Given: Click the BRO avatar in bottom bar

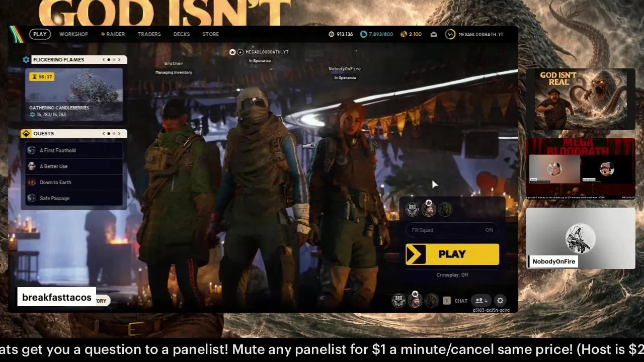Looking at the screenshot, I should click(398, 301).
